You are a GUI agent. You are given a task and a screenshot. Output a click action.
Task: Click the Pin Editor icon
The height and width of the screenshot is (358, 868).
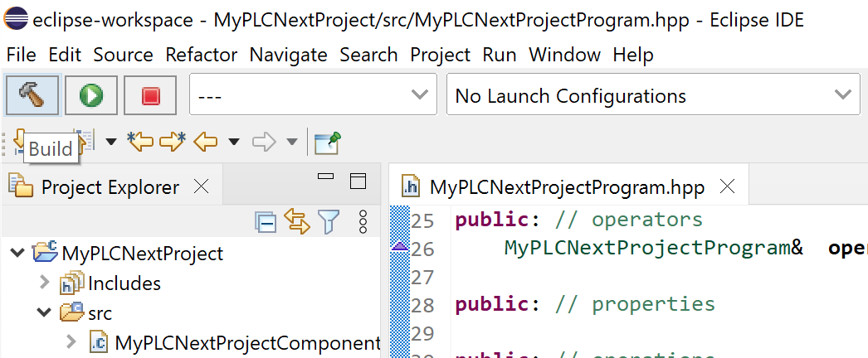coord(327,143)
